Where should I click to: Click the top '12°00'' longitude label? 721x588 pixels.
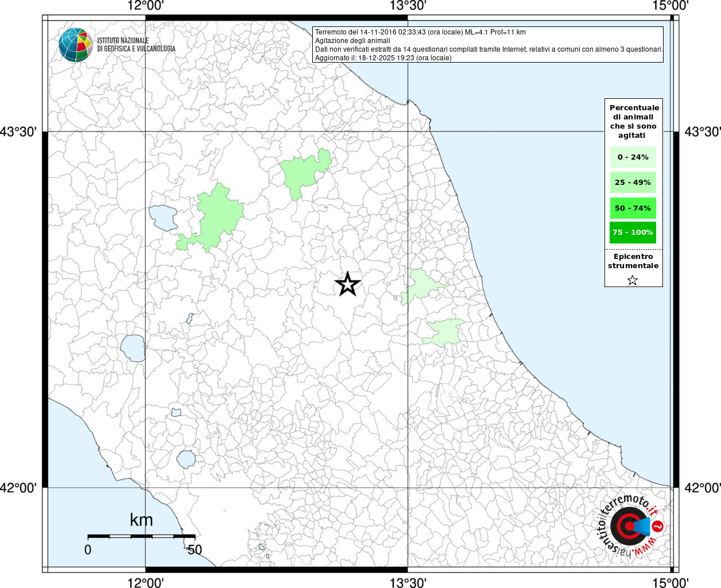tap(146, 6)
